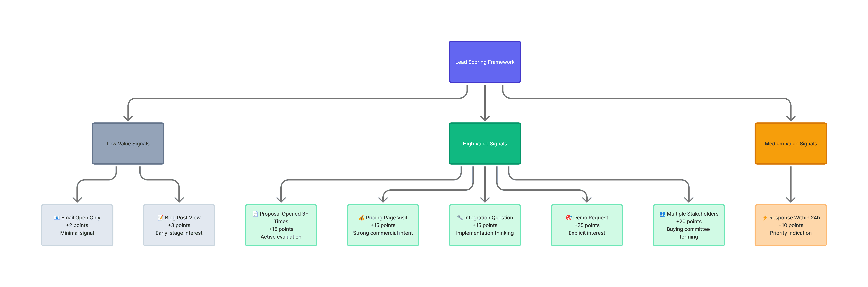The height and width of the screenshot is (287, 868).
Task: Select the High Value Signals node
Action: pos(485,144)
